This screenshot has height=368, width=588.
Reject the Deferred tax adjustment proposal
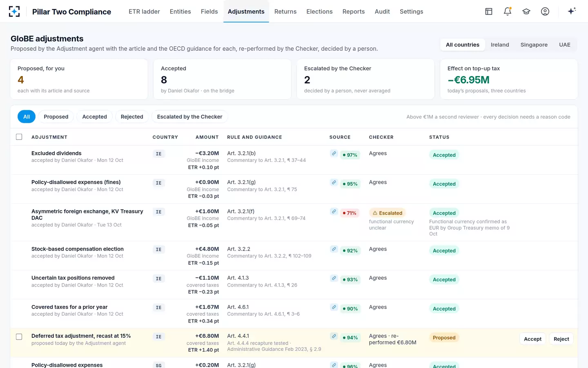click(561, 339)
